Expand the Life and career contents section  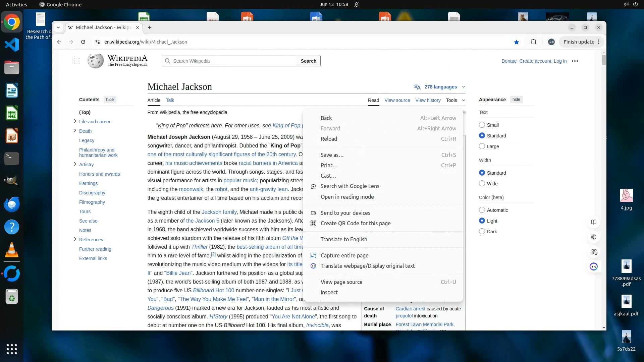[x=75, y=121]
